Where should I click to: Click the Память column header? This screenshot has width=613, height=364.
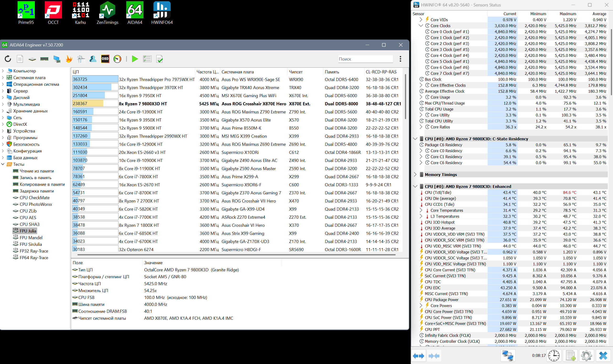pos(332,72)
